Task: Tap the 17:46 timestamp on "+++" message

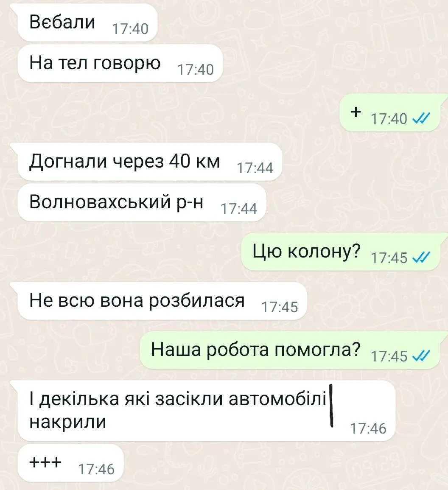Action: (x=96, y=469)
